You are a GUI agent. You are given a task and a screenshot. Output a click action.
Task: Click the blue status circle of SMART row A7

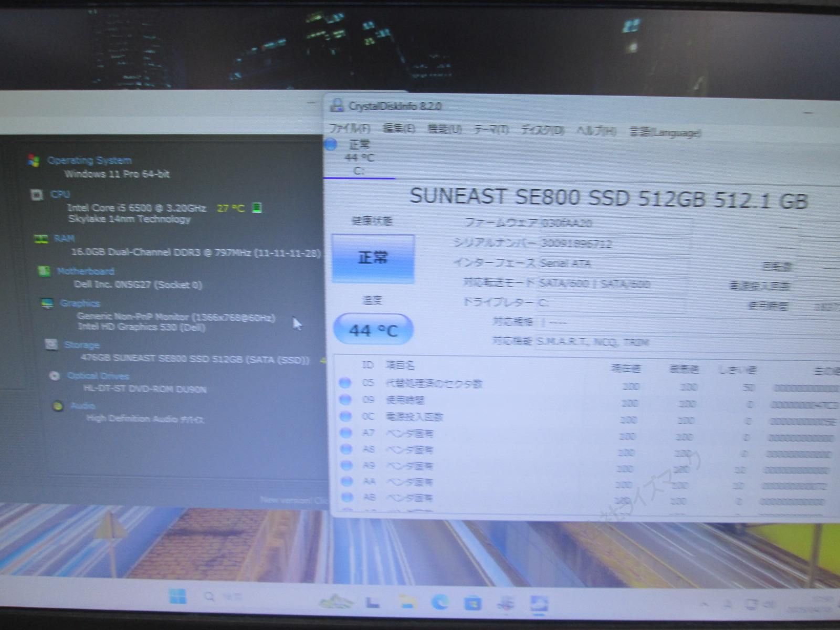(x=345, y=433)
